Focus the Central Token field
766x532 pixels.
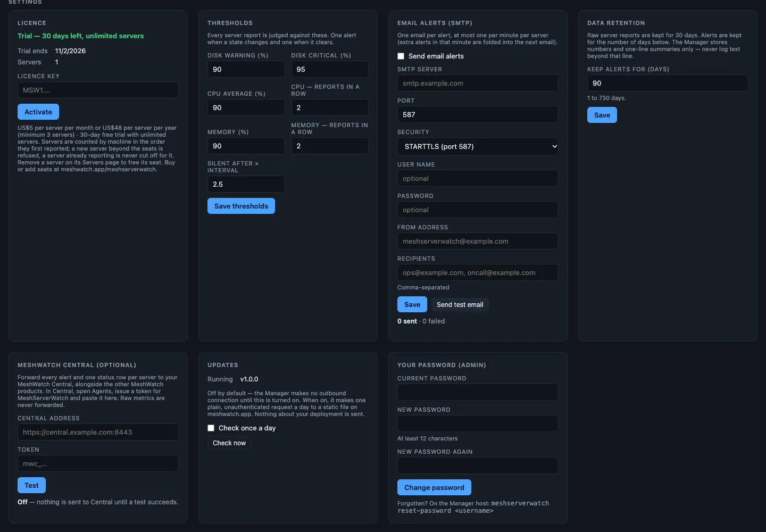coord(98,463)
